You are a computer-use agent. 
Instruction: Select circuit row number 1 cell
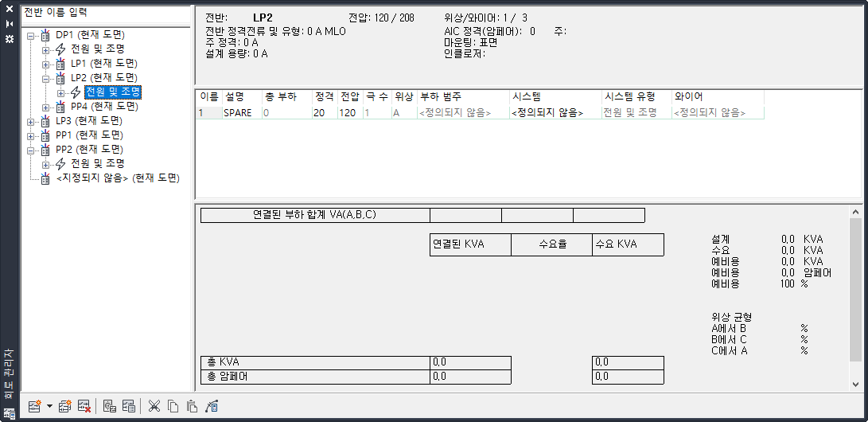[x=209, y=112]
